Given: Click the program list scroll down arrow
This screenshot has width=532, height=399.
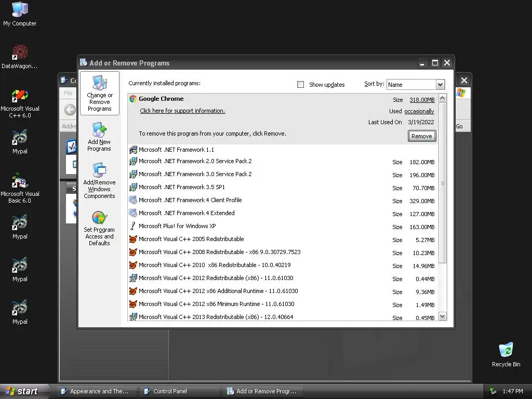Looking at the screenshot, I should click(x=443, y=316).
